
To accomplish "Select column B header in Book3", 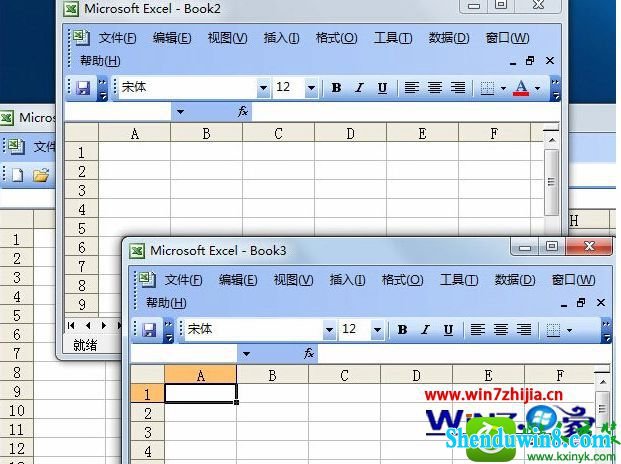I will point(272,375).
